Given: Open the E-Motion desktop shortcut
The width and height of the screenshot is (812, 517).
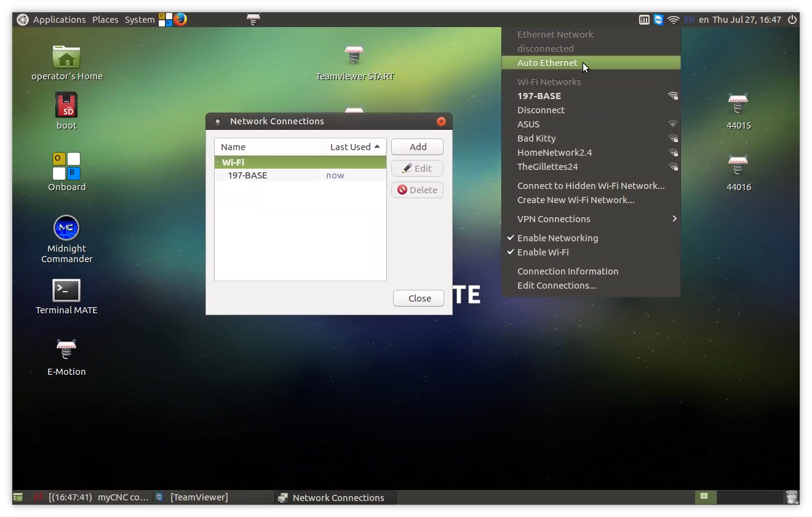Looking at the screenshot, I should tap(66, 350).
